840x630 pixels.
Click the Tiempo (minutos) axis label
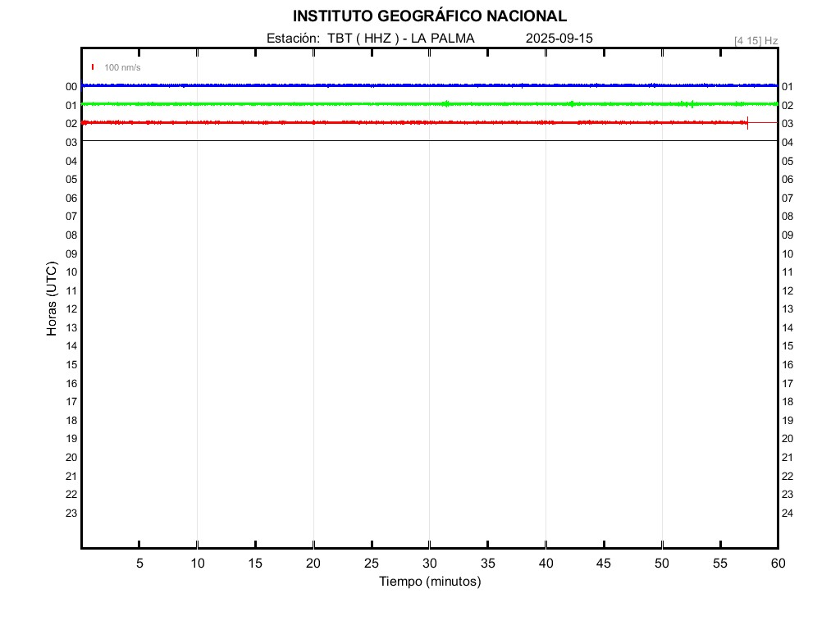430,582
